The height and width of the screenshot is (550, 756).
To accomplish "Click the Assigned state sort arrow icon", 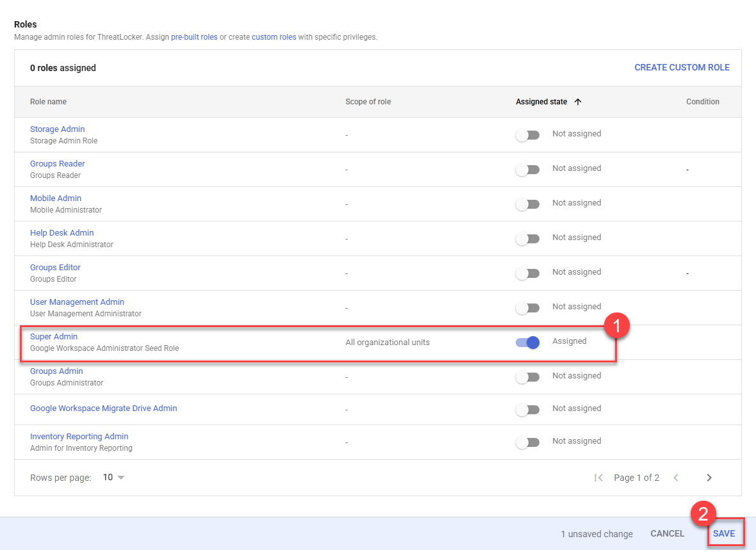I will tap(578, 102).
